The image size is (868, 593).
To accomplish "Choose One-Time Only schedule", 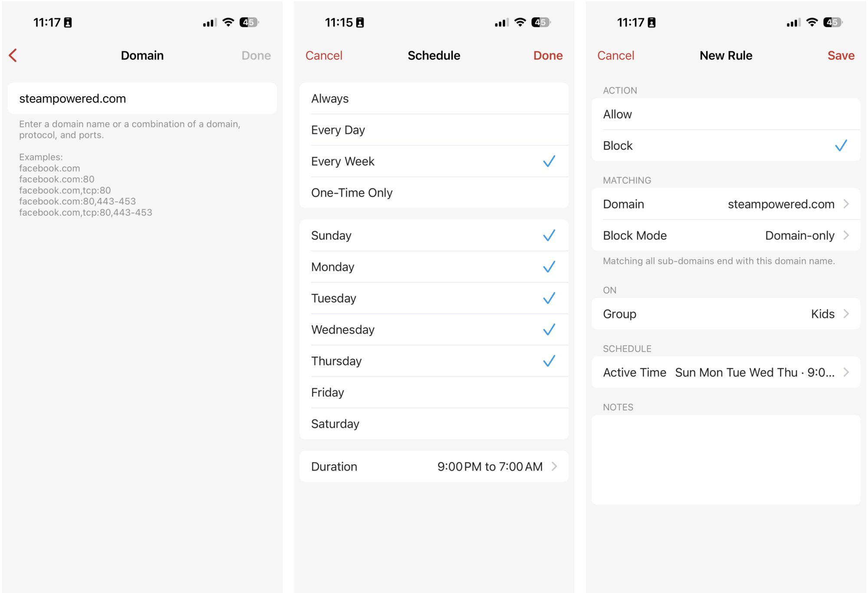I will [x=434, y=193].
